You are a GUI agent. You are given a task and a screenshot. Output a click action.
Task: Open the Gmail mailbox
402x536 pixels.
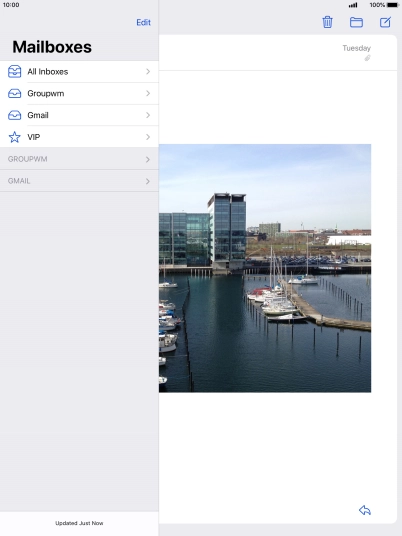pos(79,115)
